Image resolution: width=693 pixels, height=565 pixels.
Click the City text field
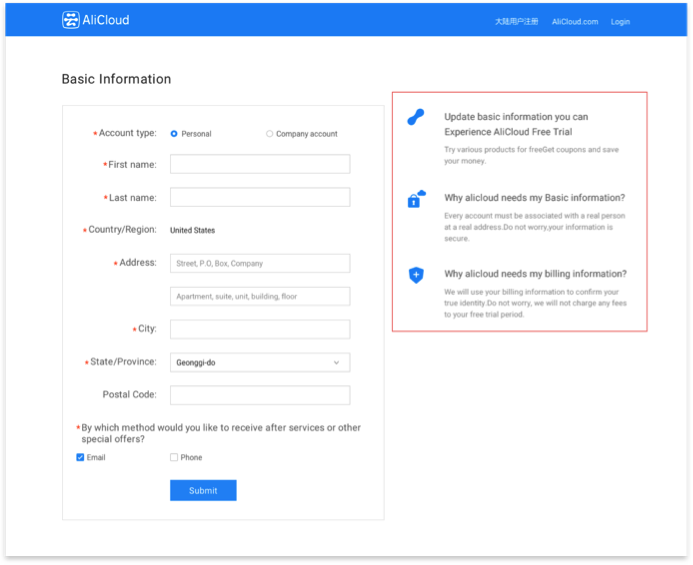pyautogui.click(x=259, y=329)
